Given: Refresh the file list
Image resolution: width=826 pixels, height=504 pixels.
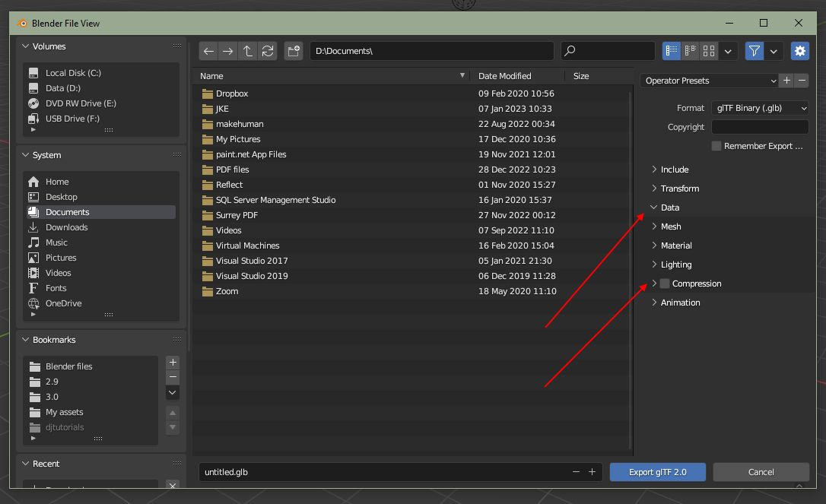Looking at the screenshot, I should (268, 51).
